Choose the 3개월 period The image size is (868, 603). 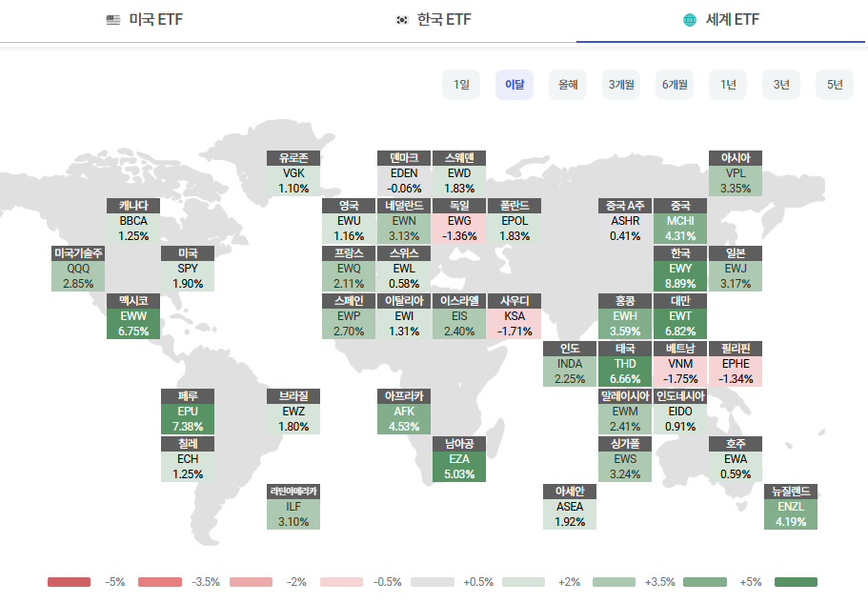[621, 85]
